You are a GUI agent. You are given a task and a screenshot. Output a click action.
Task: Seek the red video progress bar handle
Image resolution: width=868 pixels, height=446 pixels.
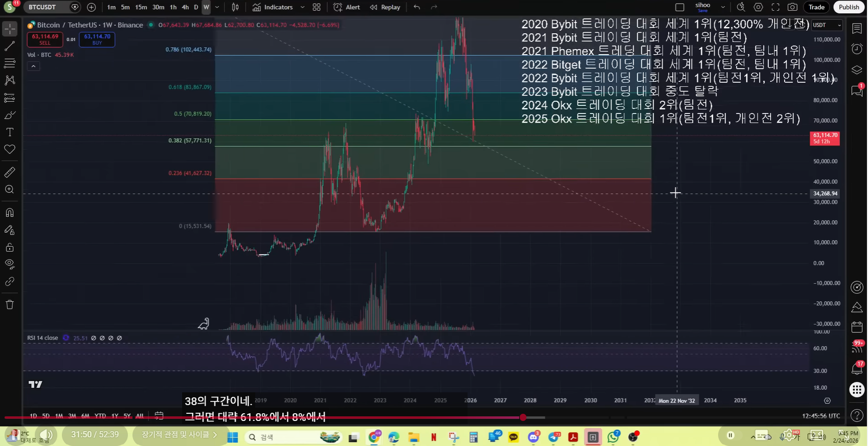(x=523, y=417)
